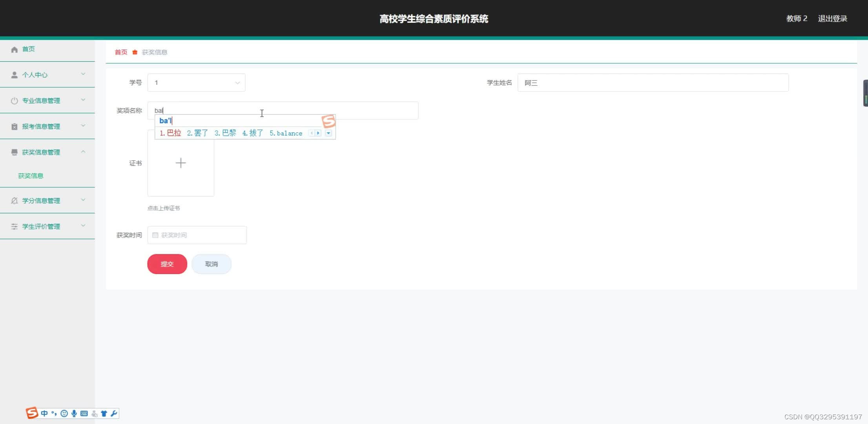This screenshot has height=424, width=868.
Task: Go to previous candidate page arrow
Action: click(312, 133)
